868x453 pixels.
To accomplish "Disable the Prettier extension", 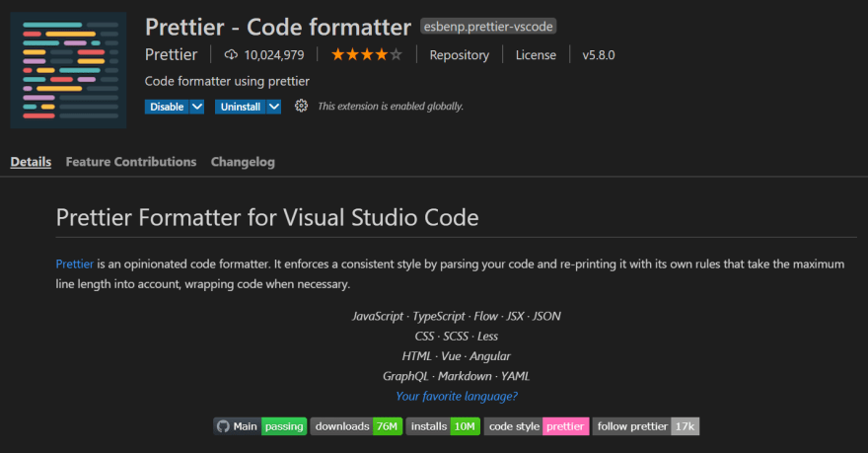I will click(167, 107).
